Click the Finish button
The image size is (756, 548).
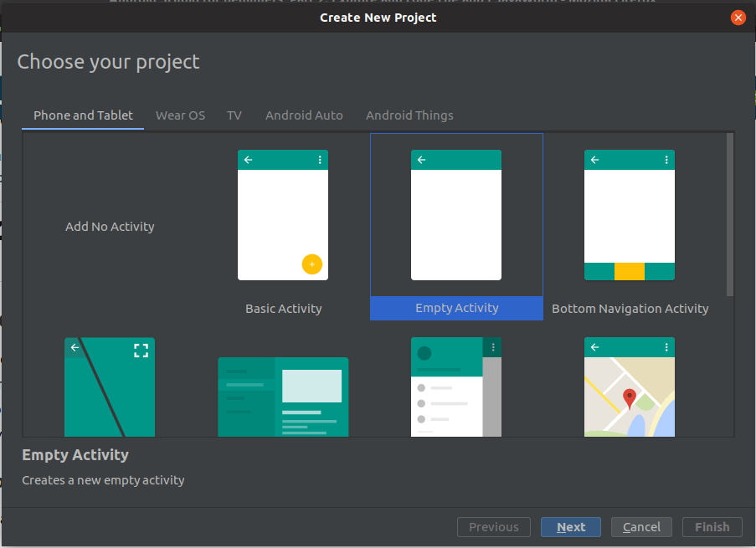(x=712, y=527)
